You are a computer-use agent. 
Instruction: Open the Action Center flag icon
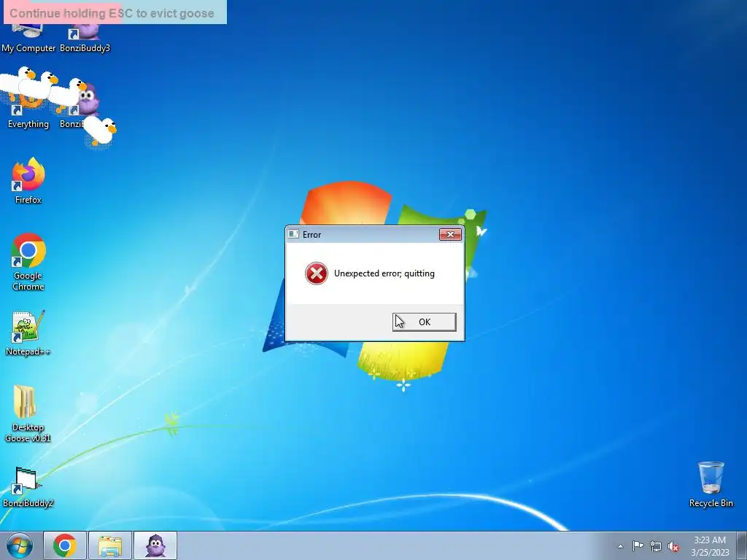click(638, 546)
